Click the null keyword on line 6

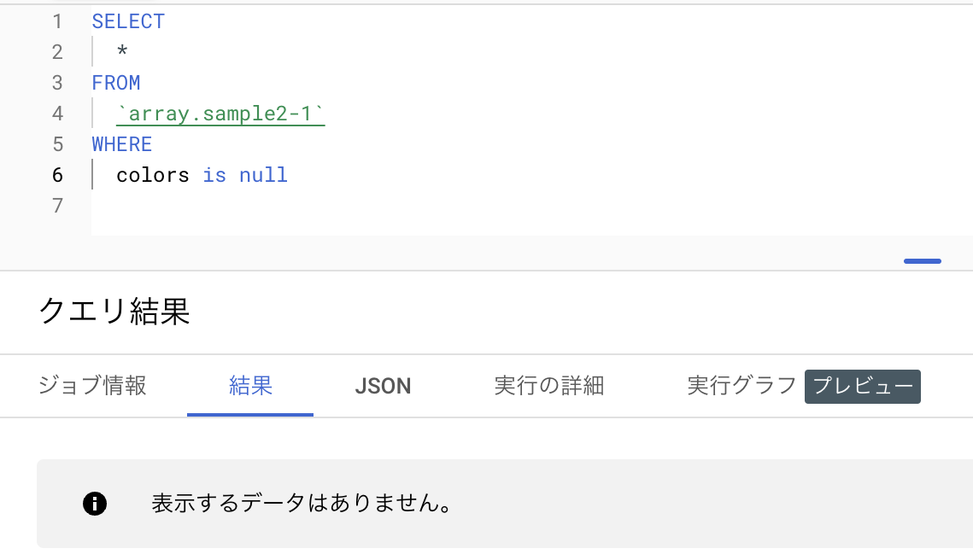pyautogui.click(x=263, y=176)
